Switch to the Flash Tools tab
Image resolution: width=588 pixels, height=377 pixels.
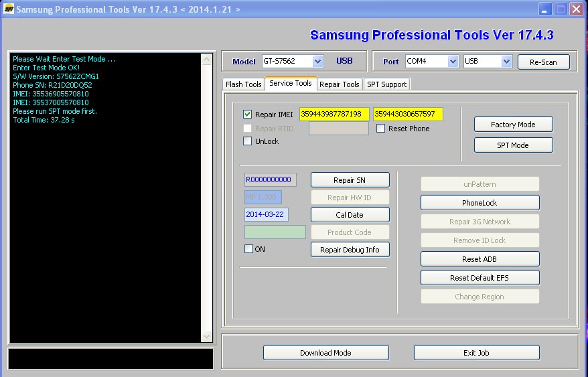pyautogui.click(x=243, y=84)
